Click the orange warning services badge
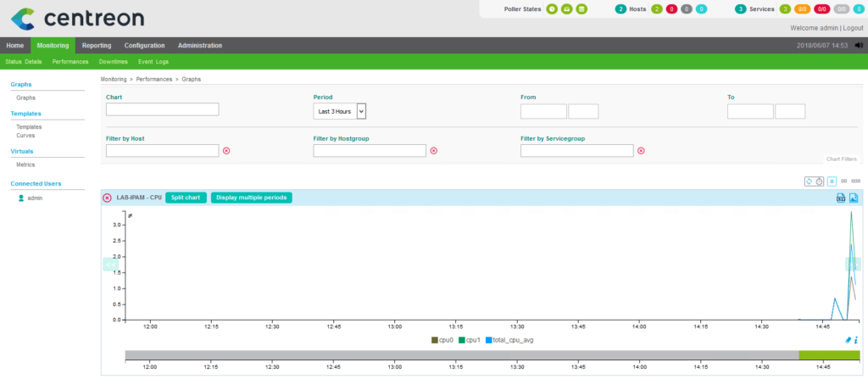The height and width of the screenshot is (390, 868). (x=803, y=8)
